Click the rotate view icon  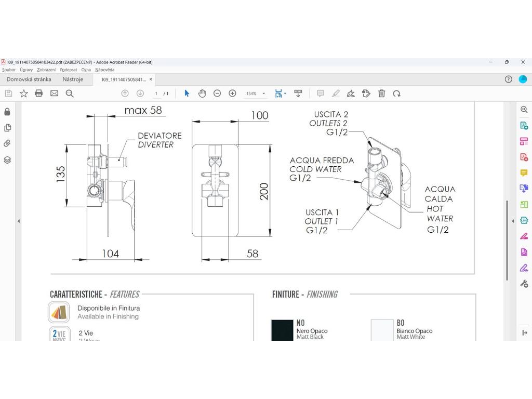pyautogui.click(x=396, y=94)
